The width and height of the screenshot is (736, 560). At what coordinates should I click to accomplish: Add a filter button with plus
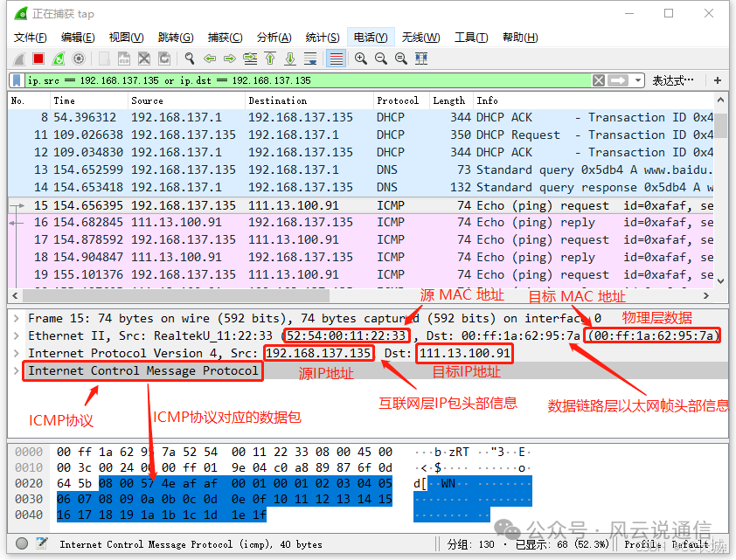tap(718, 80)
